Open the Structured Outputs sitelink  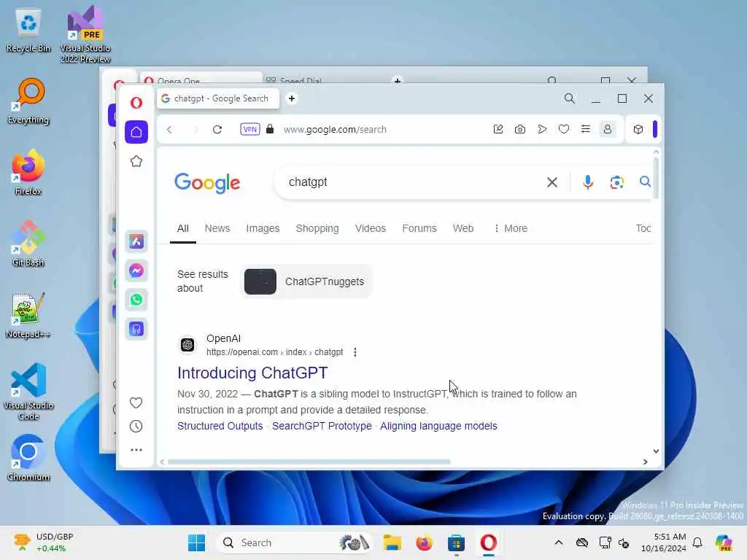(220, 426)
